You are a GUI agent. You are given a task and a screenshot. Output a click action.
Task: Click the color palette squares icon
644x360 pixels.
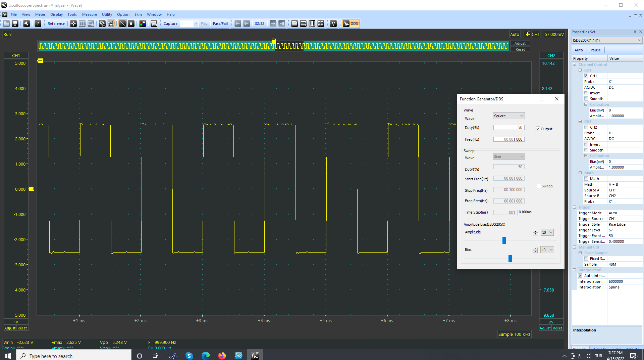[x=143, y=24]
